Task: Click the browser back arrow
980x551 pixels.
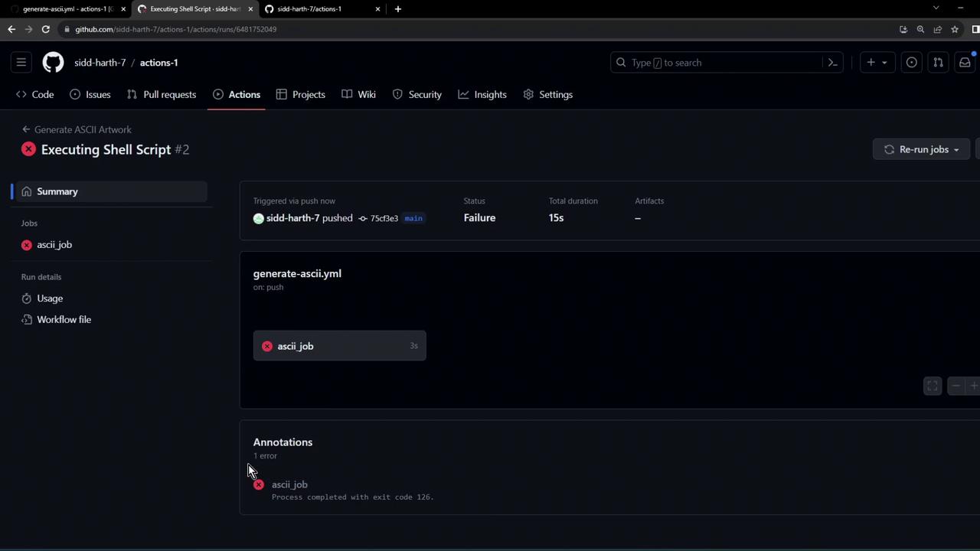Action: coord(11,29)
